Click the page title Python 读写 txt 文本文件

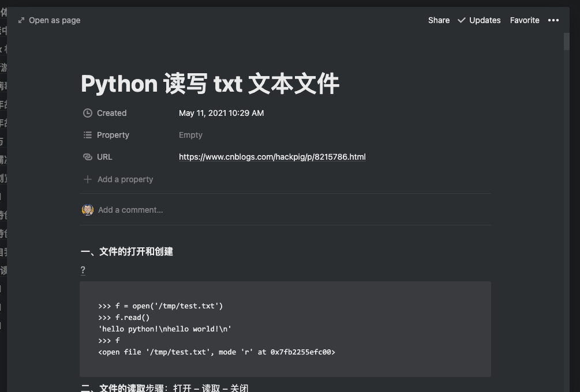pyautogui.click(x=210, y=84)
